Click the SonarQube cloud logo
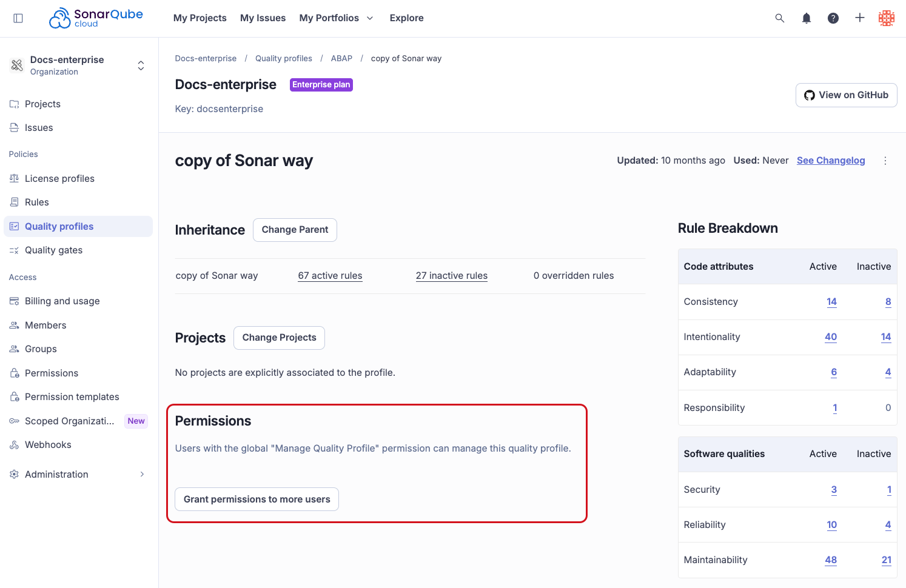The image size is (906, 588). pyautogui.click(x=96, y=18)
